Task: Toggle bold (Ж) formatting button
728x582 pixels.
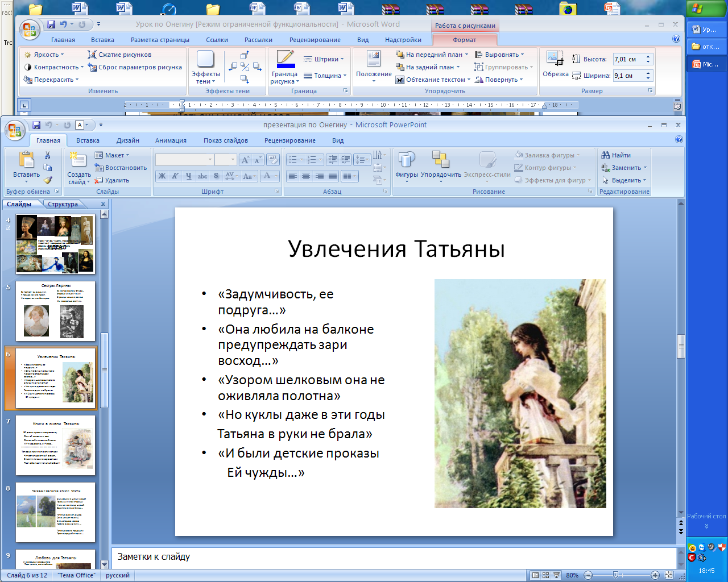Action: pyautogui.click(x=162, y=176)
